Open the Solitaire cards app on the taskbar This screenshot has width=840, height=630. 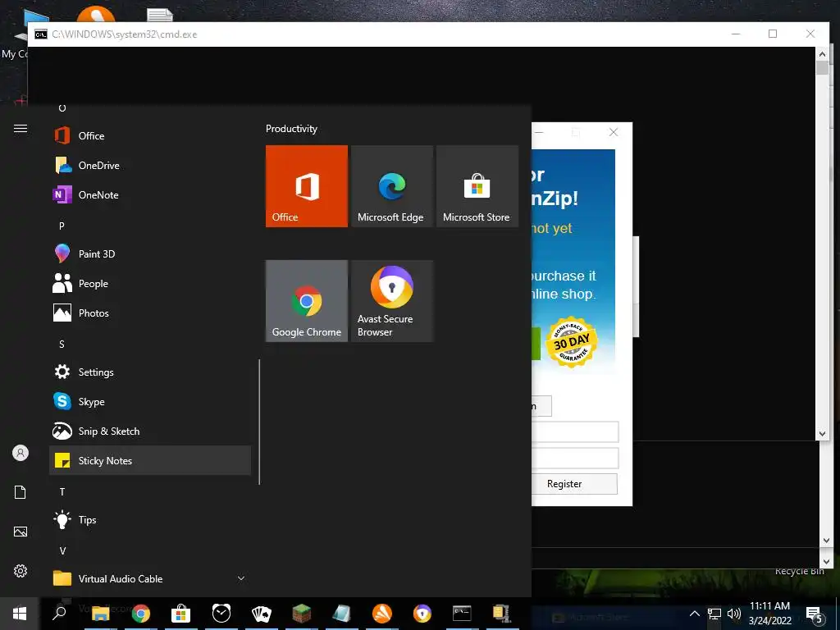[262, 614]
